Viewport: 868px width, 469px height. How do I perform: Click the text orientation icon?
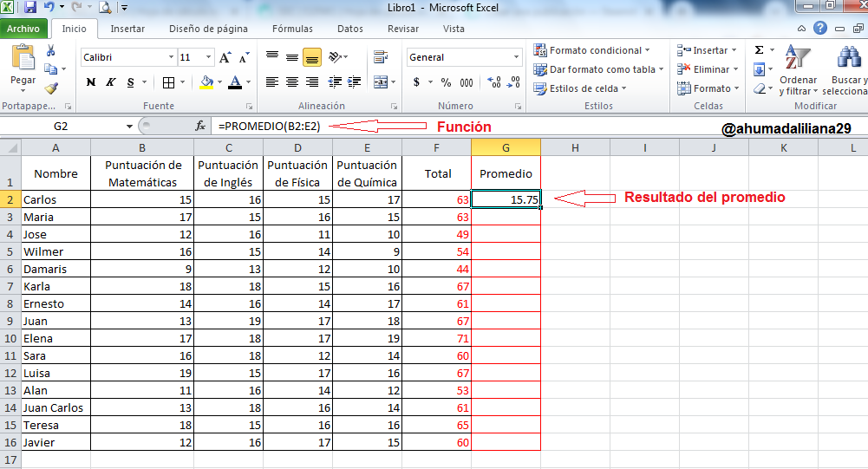[x=336, y=57]
